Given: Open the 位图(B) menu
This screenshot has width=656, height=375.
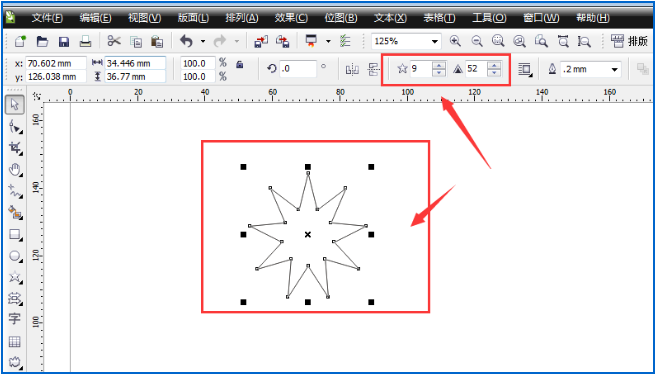Looking at the screenshot, I should pos(341,18).
